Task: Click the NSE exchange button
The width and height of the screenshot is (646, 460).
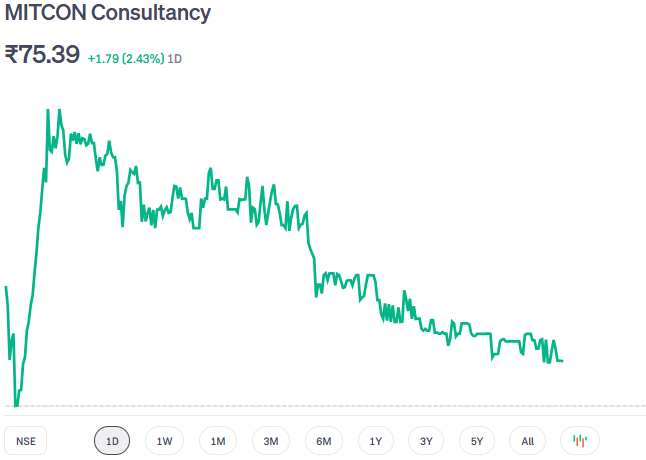Action: pyautogui.click(x=26, y=440)
